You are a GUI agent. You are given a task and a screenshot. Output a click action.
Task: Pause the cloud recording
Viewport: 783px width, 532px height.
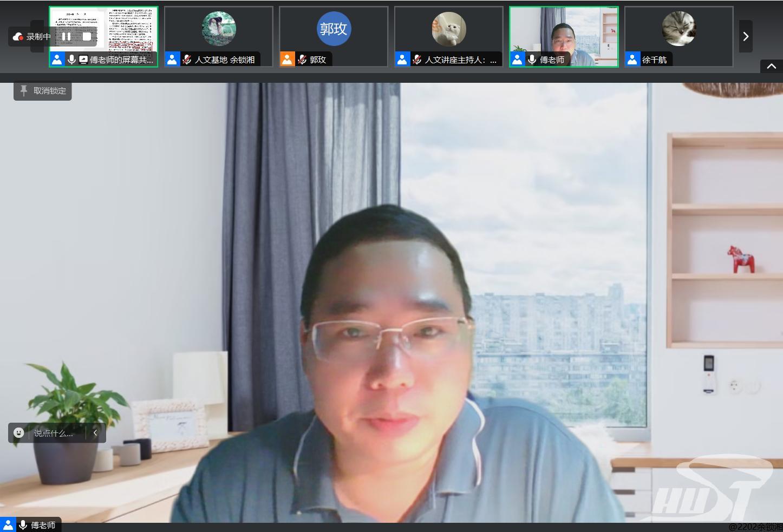pyautogui.click(x=66, y=36)
